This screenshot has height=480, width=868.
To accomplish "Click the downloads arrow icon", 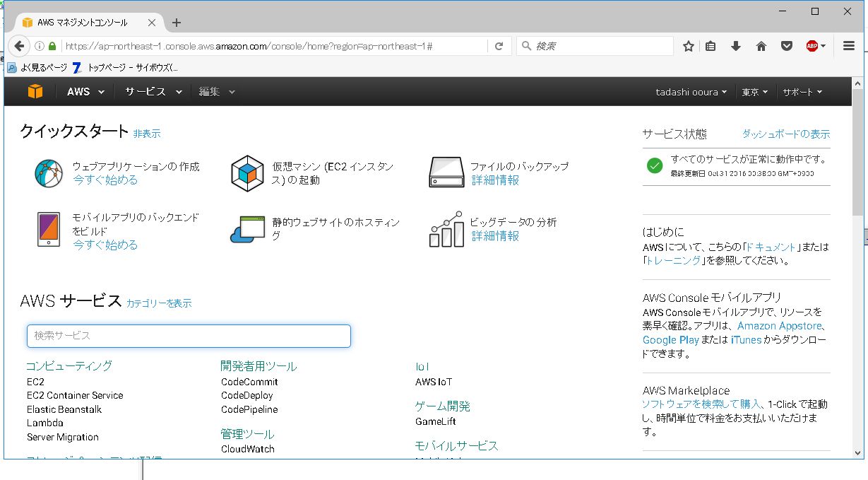I will [736, 46].
